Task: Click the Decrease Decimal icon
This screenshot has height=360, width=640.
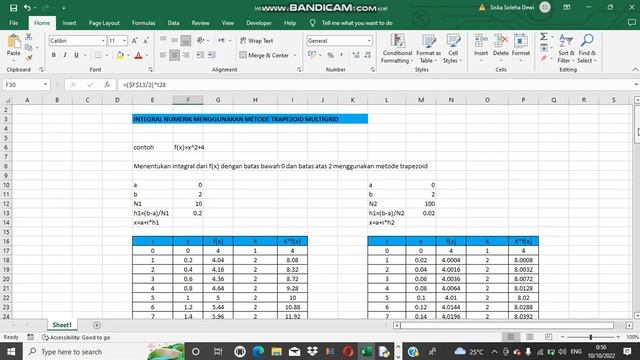Action: (368, 55)
